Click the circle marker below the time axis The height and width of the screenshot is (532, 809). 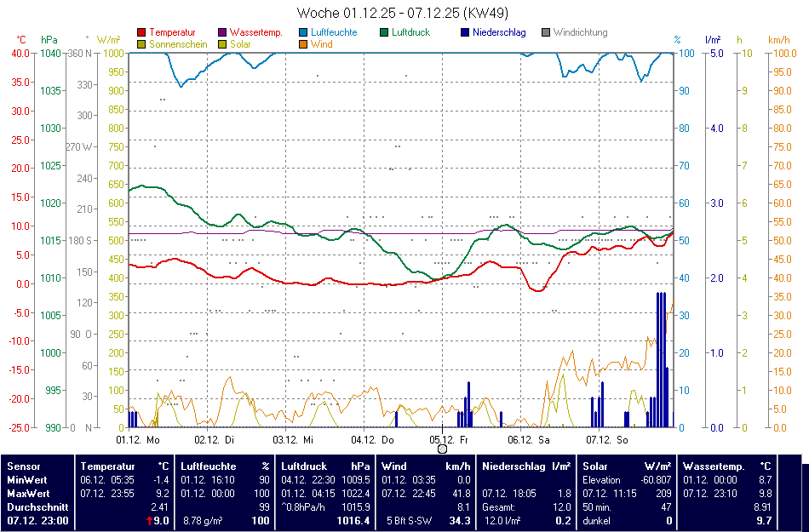point(442,449)
